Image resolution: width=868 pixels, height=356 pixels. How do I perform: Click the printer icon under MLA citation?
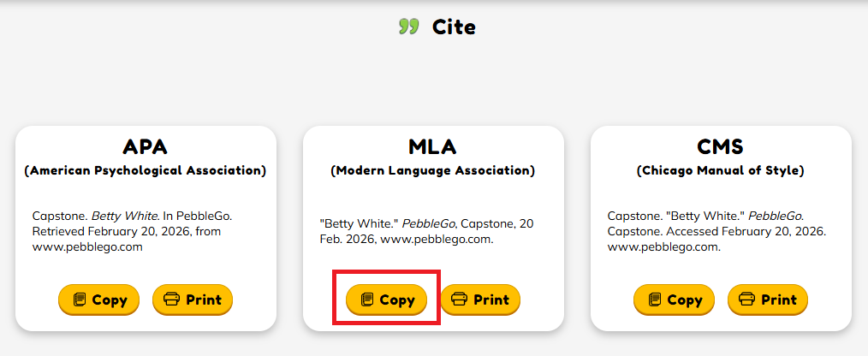[x=460, y=300]
